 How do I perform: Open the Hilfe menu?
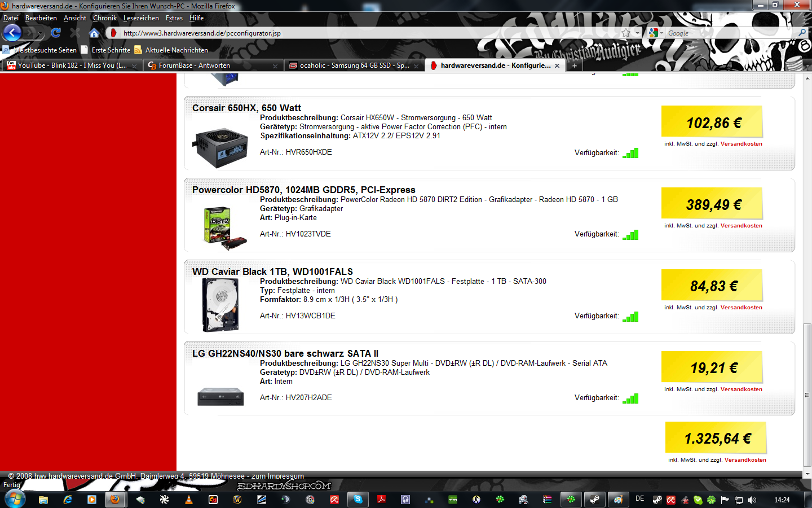pyautogui.click(x=197, y=18)
